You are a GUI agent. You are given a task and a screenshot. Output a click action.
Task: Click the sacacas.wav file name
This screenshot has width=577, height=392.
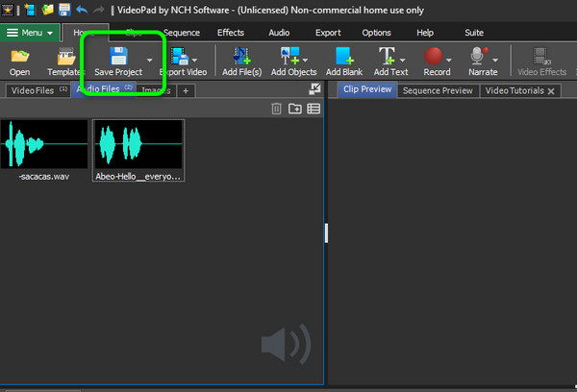click(44, 177)
